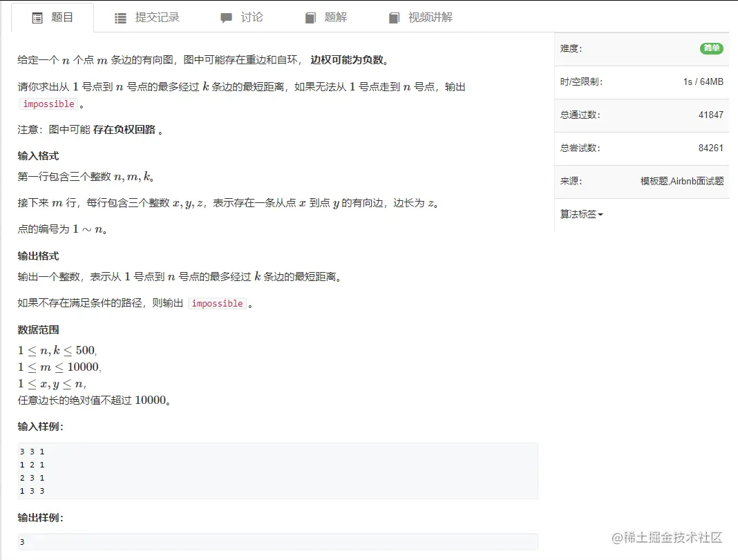Click the impossible tag in the output format section
The image size is (738, 560).
(x=217, y=303)
